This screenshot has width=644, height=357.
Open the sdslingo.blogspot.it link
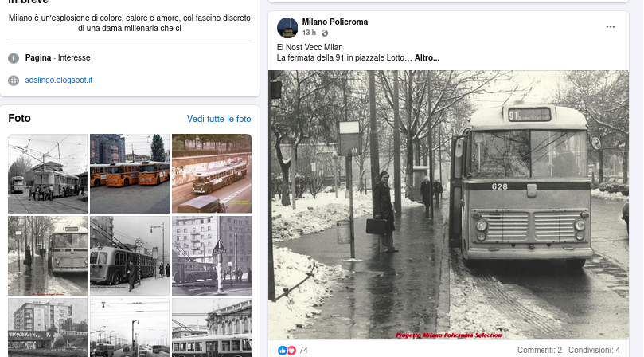(59, 80)
